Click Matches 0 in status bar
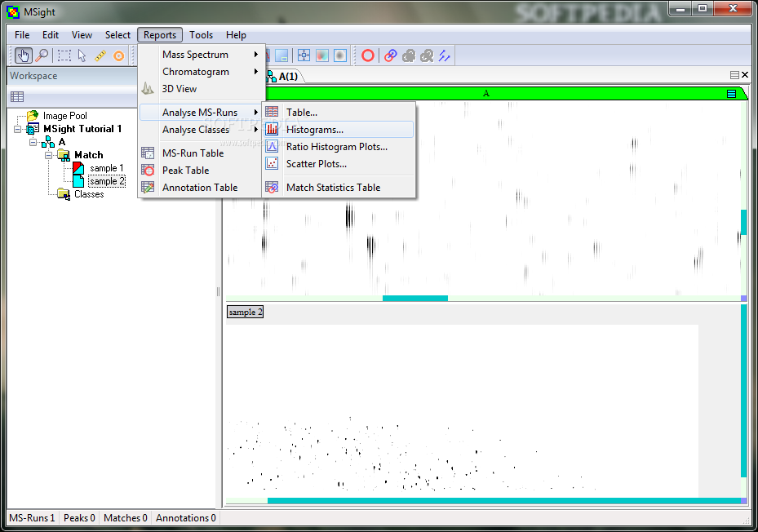Image resolution: width=758 pixels, height=532 pixels. tap(125, 518)
